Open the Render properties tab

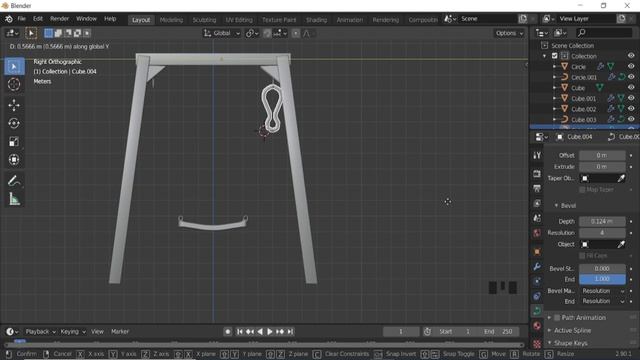[537, 174]
